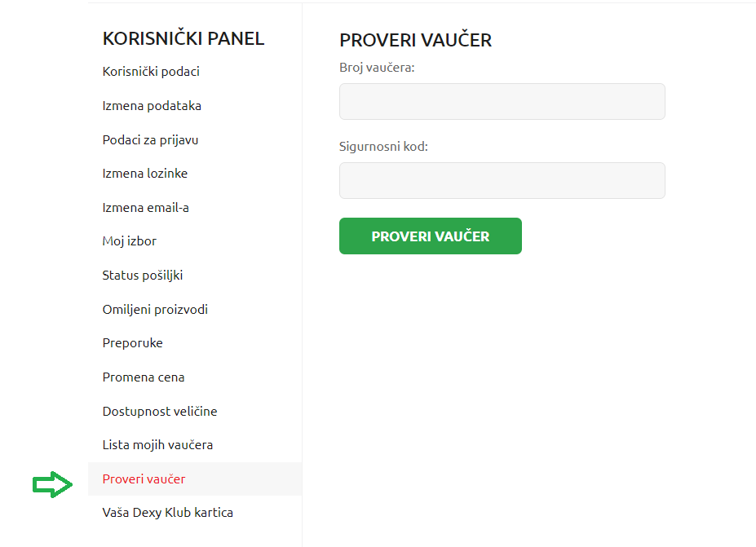Select highlighted Proveri vaučer sidebar item
The width and height of the screenshot is (756, 547).
click(x=144, y=479)
